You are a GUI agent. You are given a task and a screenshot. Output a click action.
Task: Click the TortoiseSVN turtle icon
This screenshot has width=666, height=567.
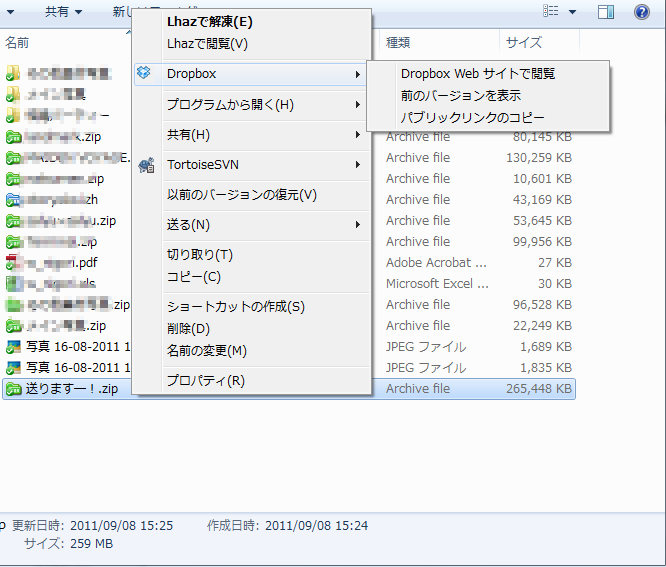pyautogui.click(x=146, y=165)
